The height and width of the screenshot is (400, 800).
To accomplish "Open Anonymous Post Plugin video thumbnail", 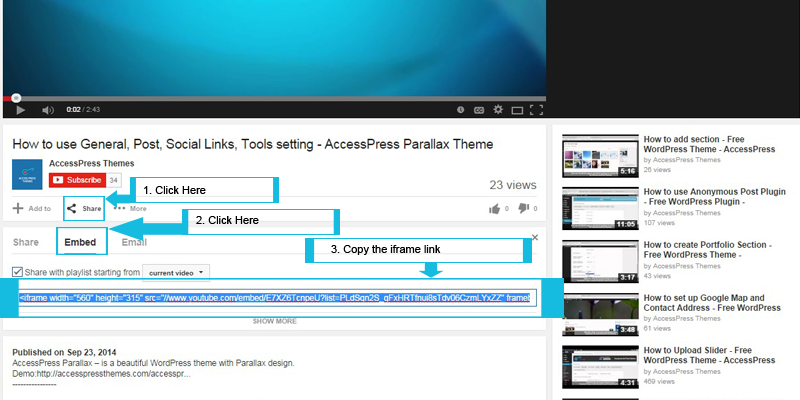I will pos(600,209).
